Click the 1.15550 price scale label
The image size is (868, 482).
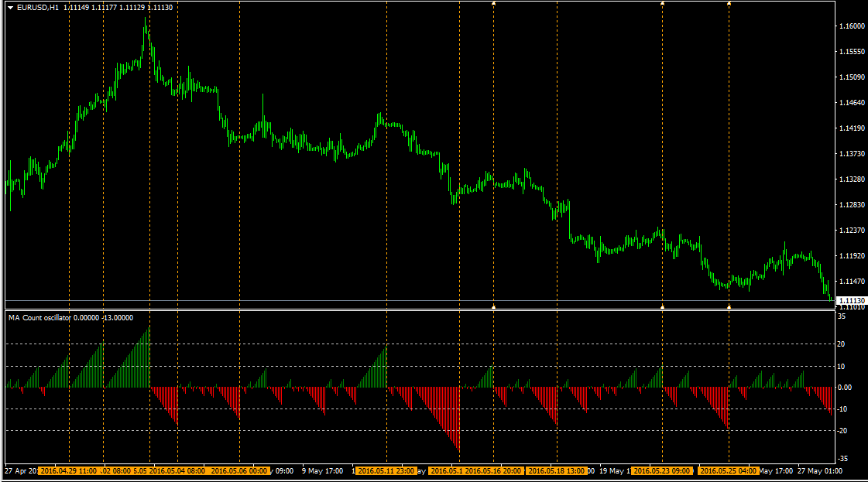(852, 52)
